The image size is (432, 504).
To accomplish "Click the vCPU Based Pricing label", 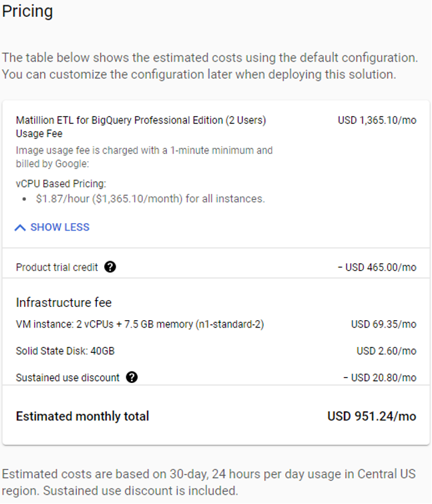I will pos(61,184).
